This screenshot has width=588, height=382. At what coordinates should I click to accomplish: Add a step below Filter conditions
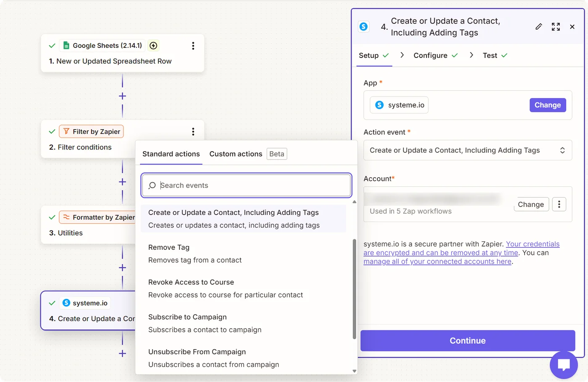(122, 182)
